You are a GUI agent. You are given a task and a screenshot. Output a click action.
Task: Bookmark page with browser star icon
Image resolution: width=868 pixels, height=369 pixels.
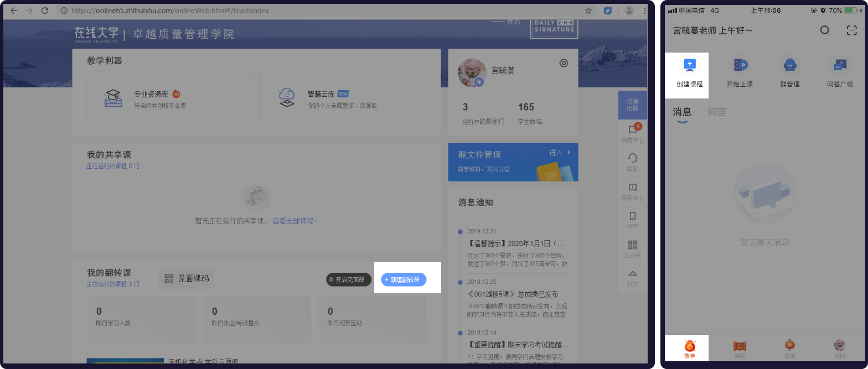pos(588,11)
